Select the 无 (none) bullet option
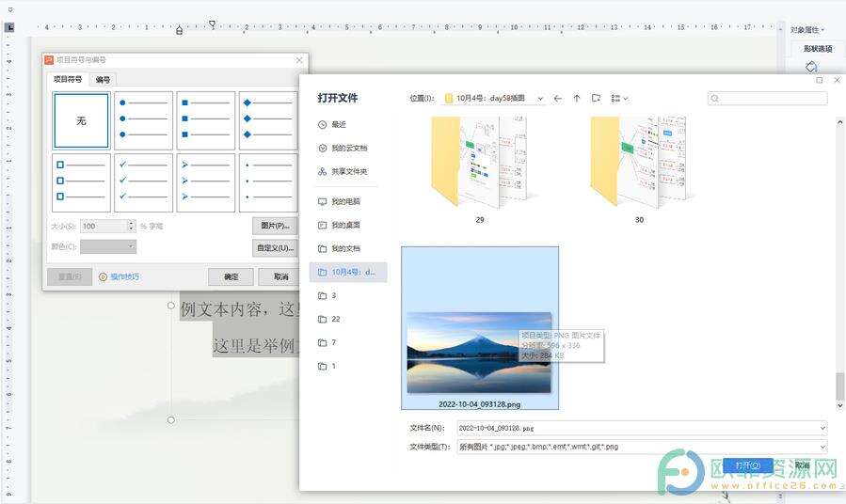Viewport: 846px width, 504px height. (x=82, y=120)
